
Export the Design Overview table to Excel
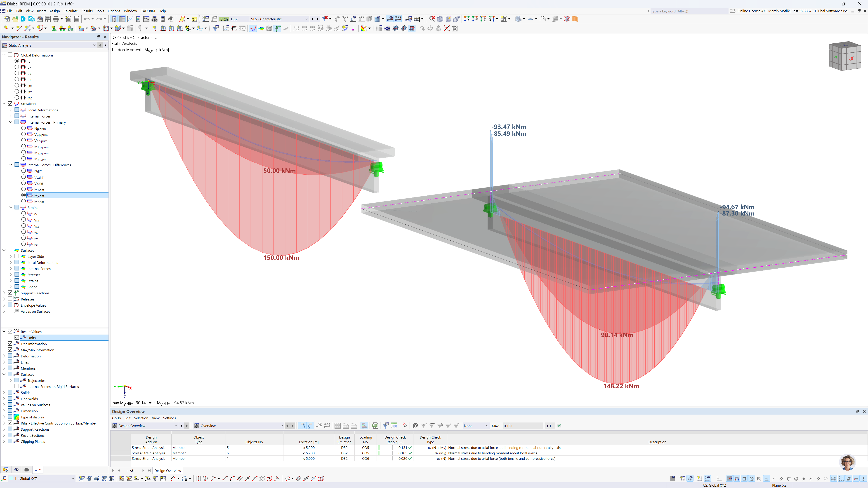tap(375, 426)
